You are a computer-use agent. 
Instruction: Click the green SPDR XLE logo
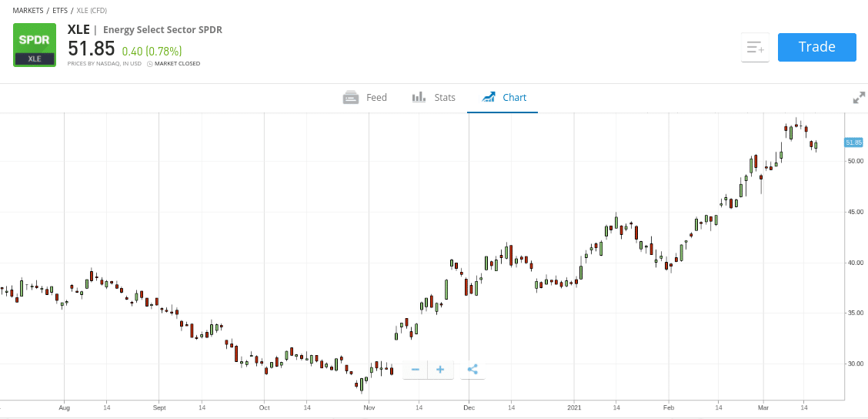(35, 45)
